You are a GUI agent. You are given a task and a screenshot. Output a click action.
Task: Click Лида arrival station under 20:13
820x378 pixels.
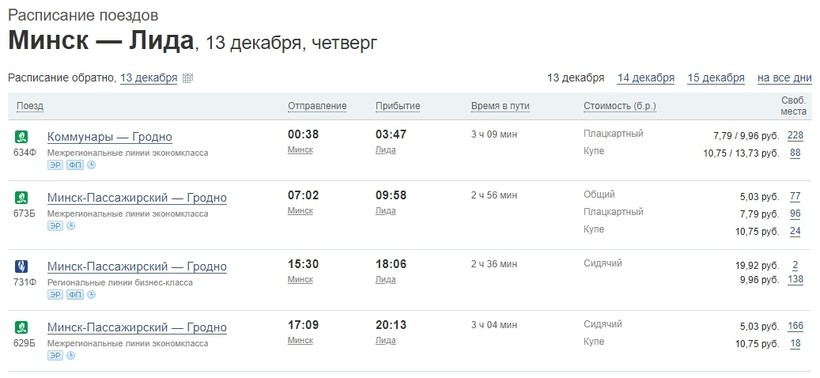[x=385, y=341]
